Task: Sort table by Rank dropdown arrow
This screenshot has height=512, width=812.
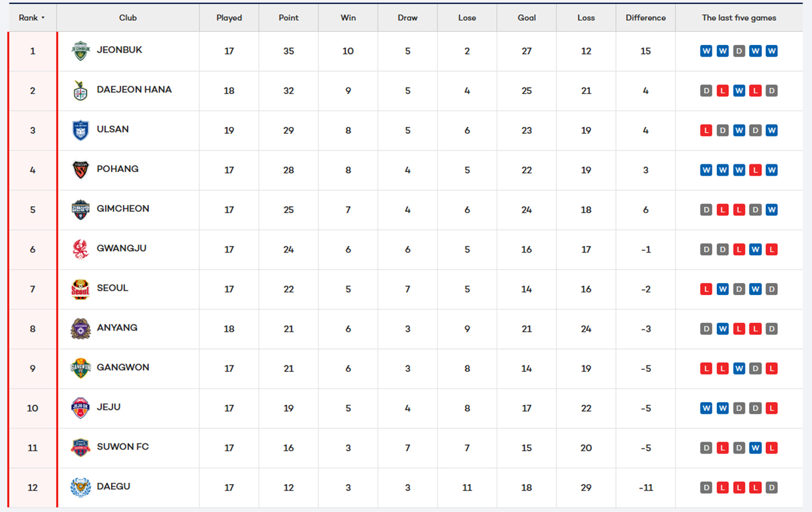Action: pyautogui.click(x=43, y=18)
